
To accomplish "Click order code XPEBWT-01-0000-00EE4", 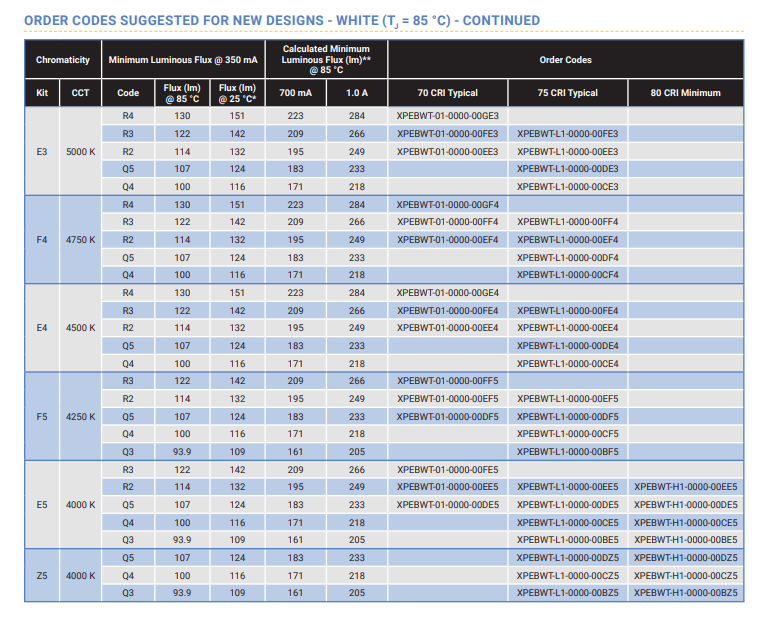I will pos(448,328).
